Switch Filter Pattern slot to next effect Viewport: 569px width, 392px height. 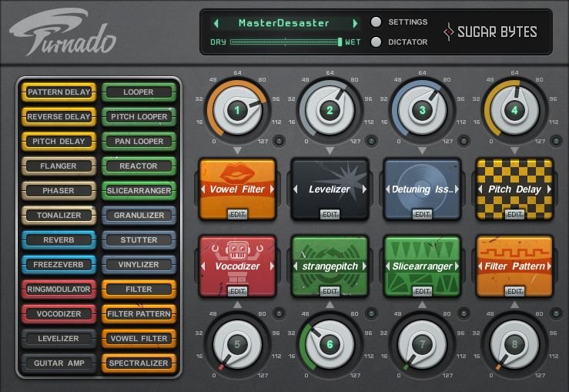548,267
